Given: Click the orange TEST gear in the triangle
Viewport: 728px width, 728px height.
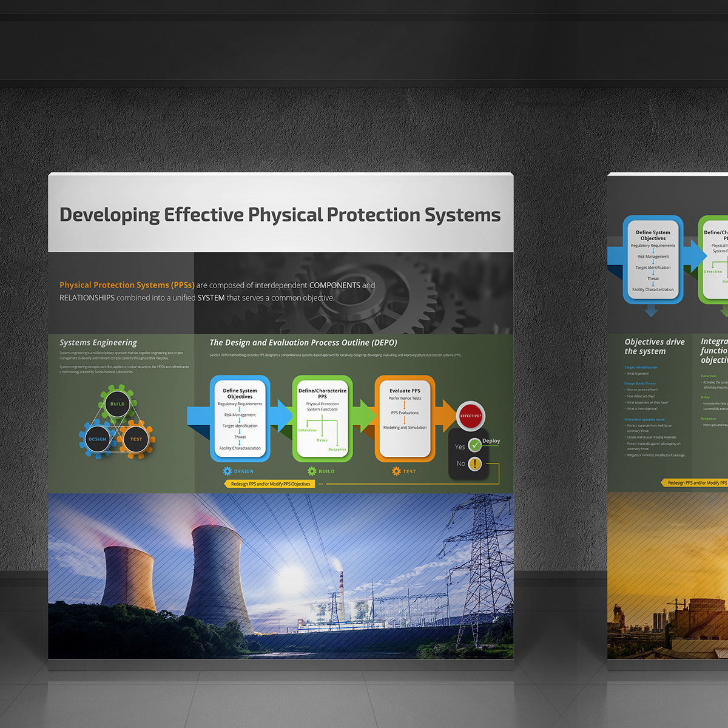Looking at the screenshot, I should [x=136, y=439].
